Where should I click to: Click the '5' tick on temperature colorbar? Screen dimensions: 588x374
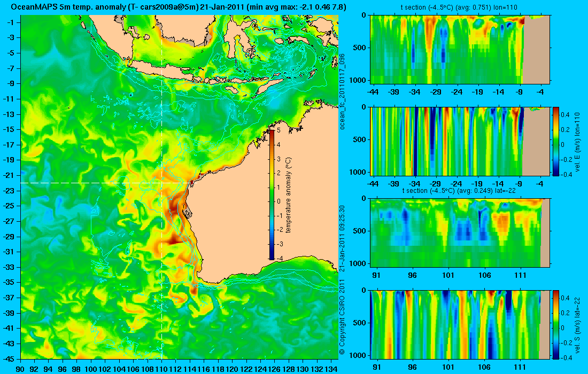tap(278, 130)
